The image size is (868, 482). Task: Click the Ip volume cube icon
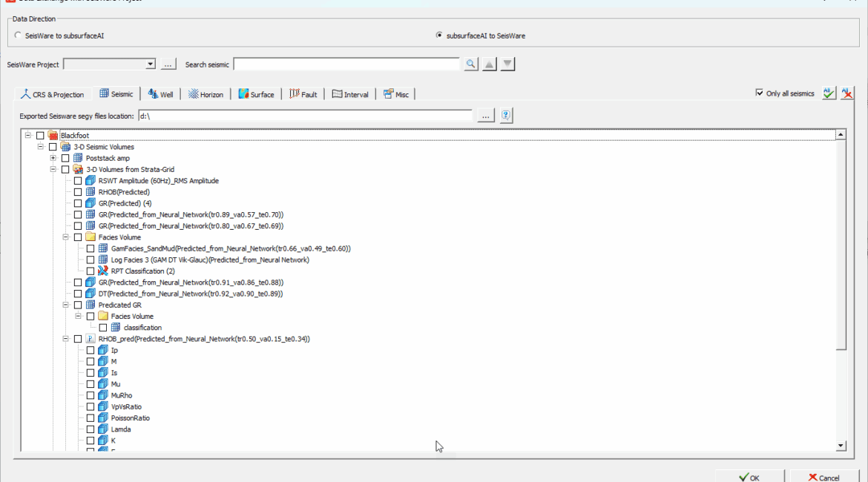pyautogui.click(x=103, y=350)
